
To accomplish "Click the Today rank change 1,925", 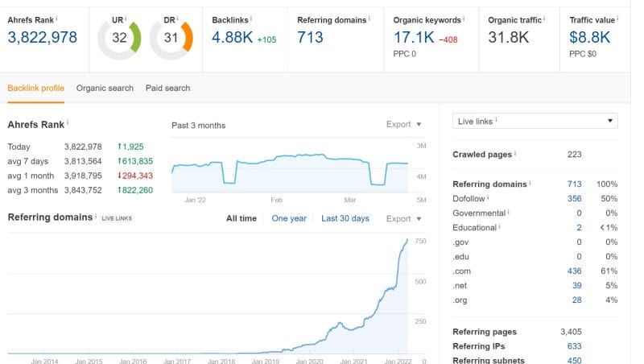I will pyautogui.click(x=130, y=147).
